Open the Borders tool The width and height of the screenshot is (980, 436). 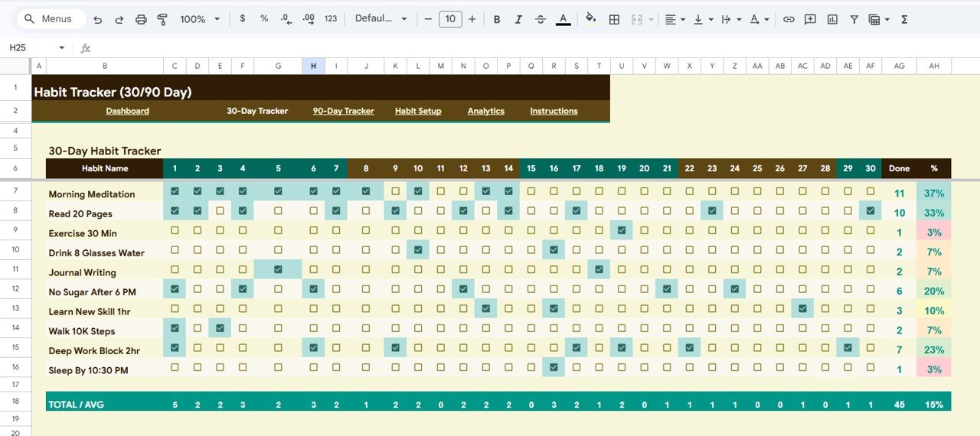(x=614, y=19)
